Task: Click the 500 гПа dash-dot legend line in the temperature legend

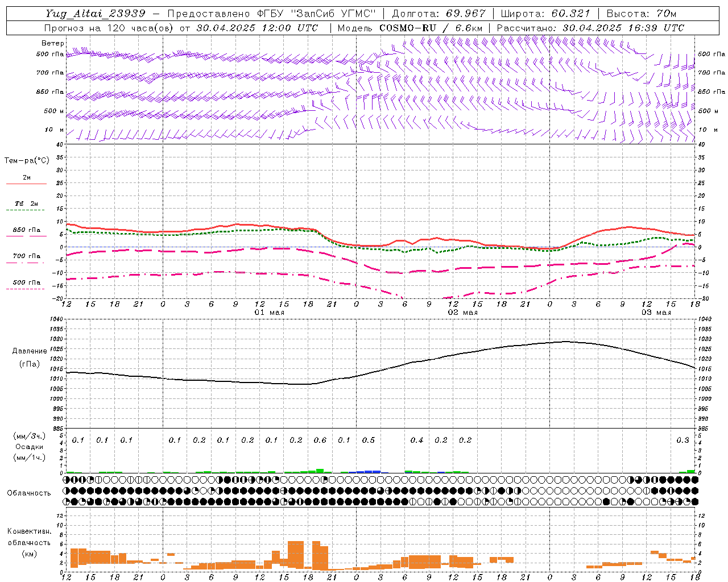Action: (x=26, y=289)
